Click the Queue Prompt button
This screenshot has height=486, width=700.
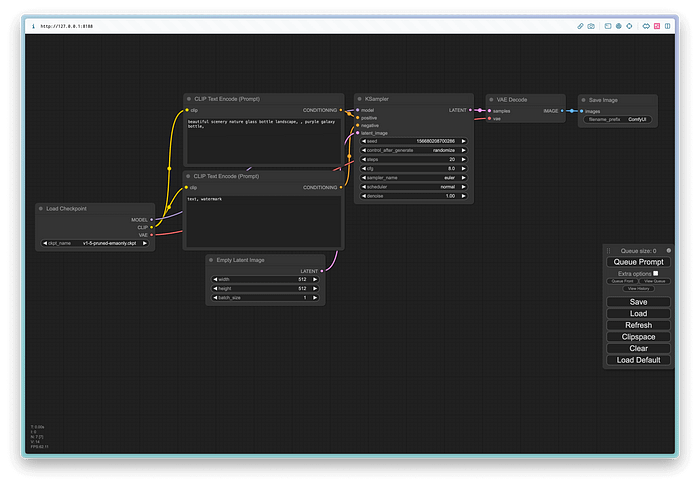(638, 262)
